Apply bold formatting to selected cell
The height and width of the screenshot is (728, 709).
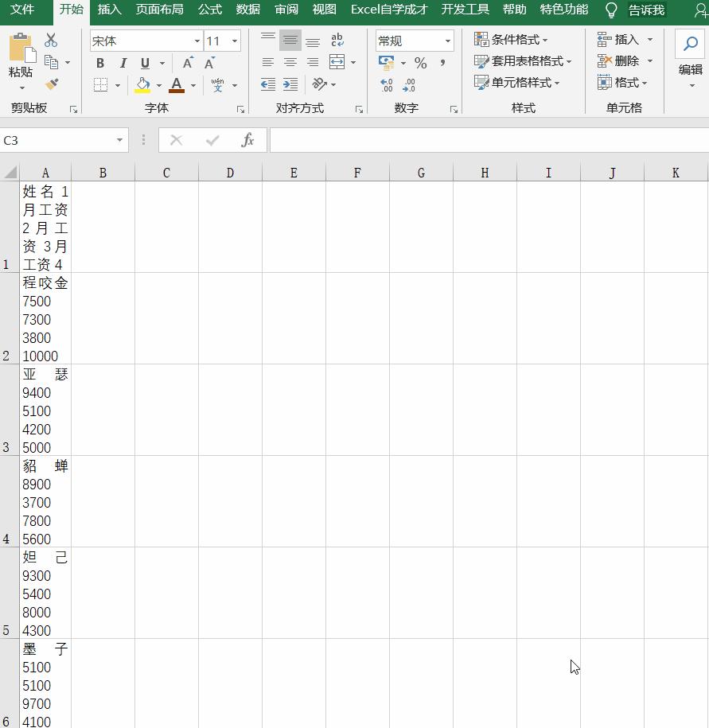point(99,63)
